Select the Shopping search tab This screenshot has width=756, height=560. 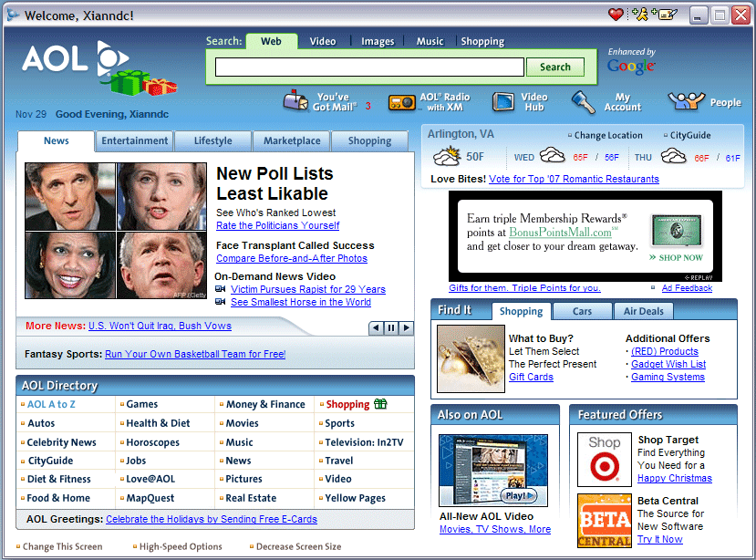click(482, 41)
